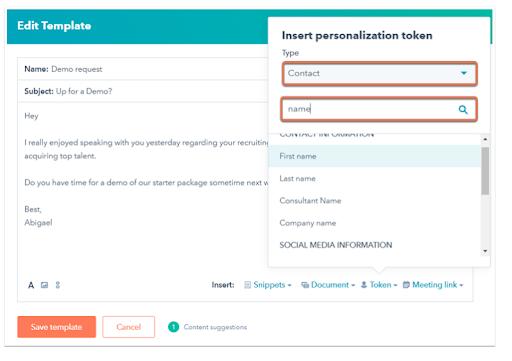Screen dimensions: 512x361
Task: Click the Cancel button
Action: pyautogui.click(x=129, y=327)
